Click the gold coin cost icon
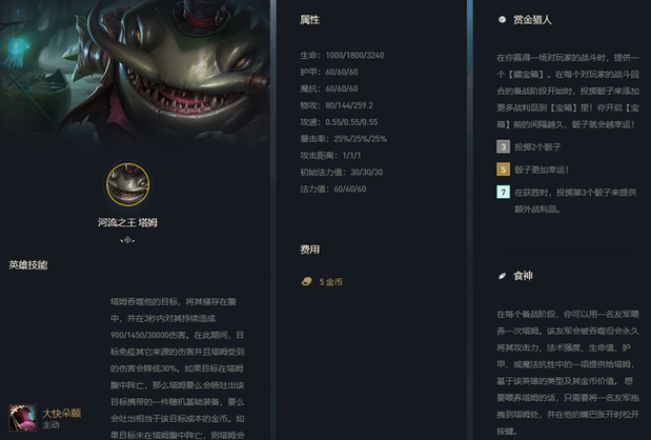This screenshot has width=651, height=440. click(306, 282)
